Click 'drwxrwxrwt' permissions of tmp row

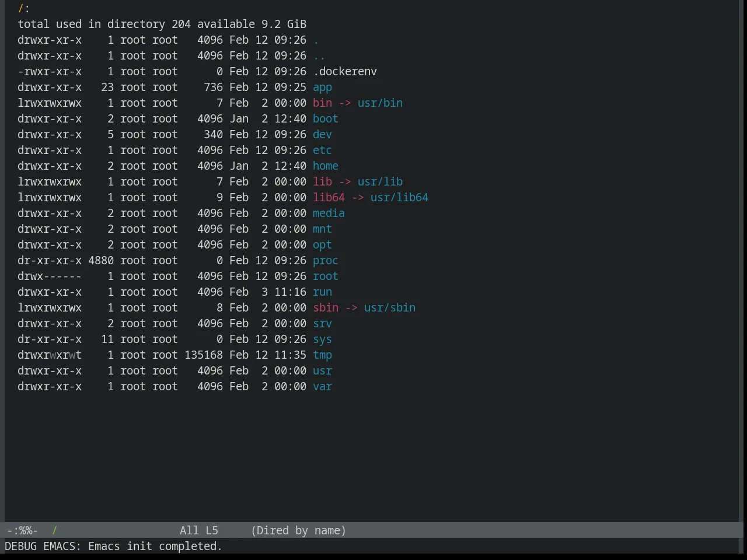click(50, 355)
